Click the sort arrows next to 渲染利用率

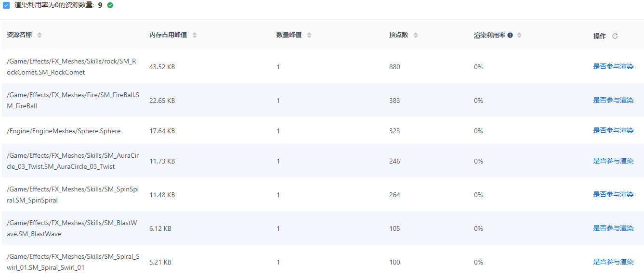tap(520, 35)
